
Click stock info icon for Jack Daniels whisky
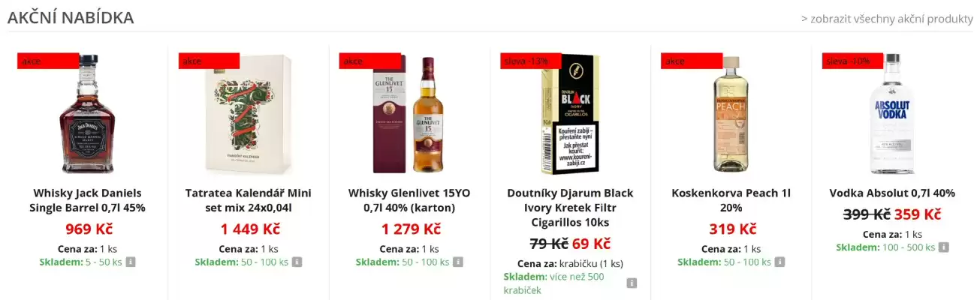click(x=130, y=262)
